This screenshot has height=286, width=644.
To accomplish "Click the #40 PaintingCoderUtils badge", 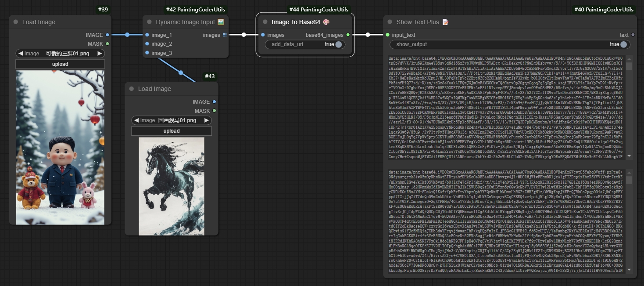I will click(x=604, y=9).
